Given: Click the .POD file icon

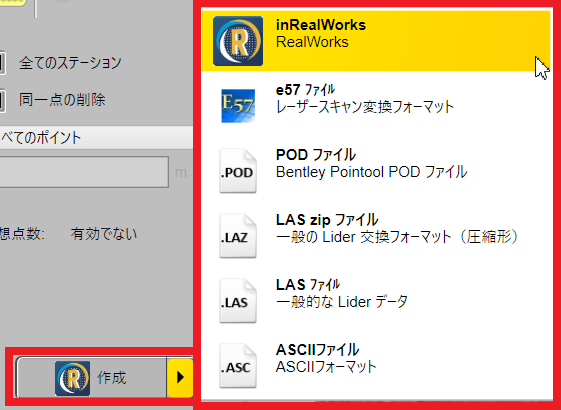Looking at the screenshot, I should tap(238, 171).
